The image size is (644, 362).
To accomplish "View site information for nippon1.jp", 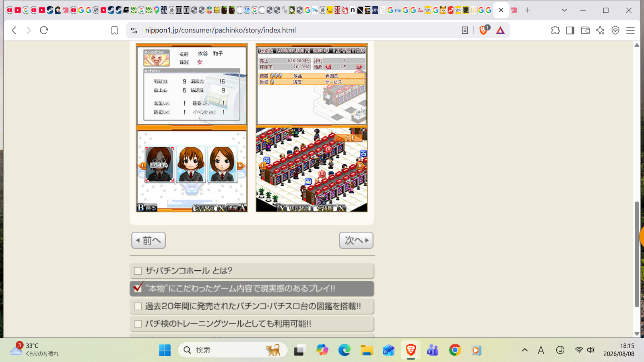I will click(x=134, y=30).
